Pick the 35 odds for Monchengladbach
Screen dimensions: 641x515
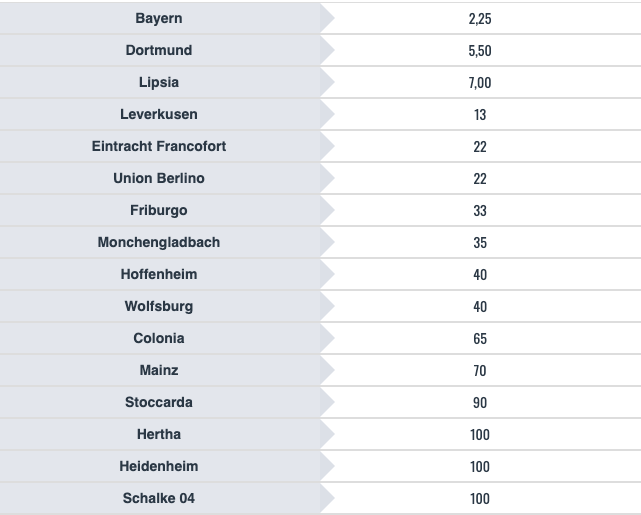[480, 243]
